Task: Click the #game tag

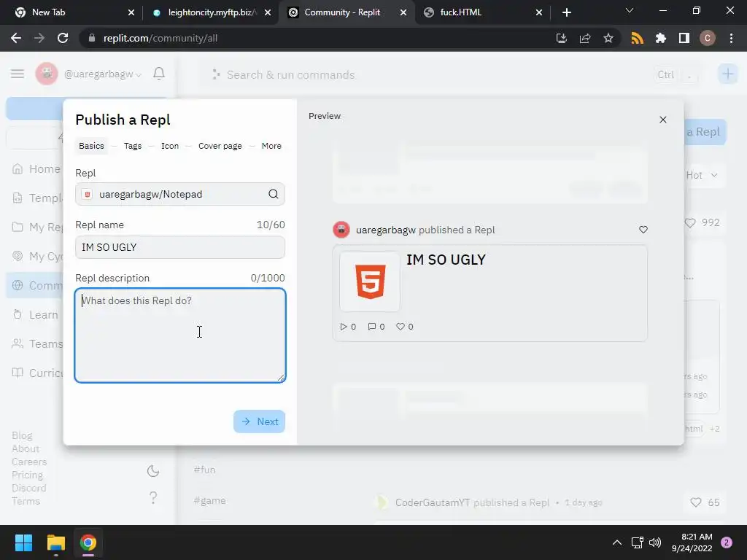Action: pos(209,500)
